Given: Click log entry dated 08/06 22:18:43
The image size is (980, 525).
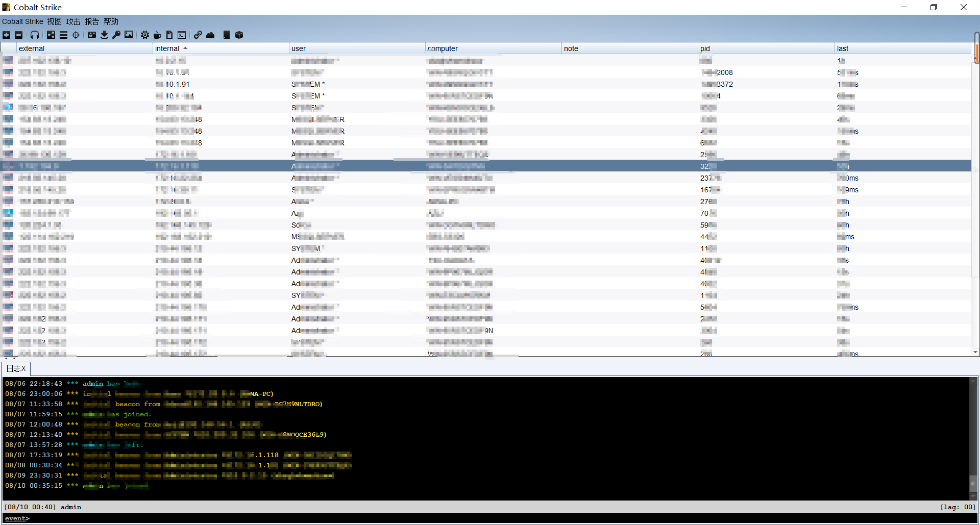Looking at the screenshot, I should point(72,384).
